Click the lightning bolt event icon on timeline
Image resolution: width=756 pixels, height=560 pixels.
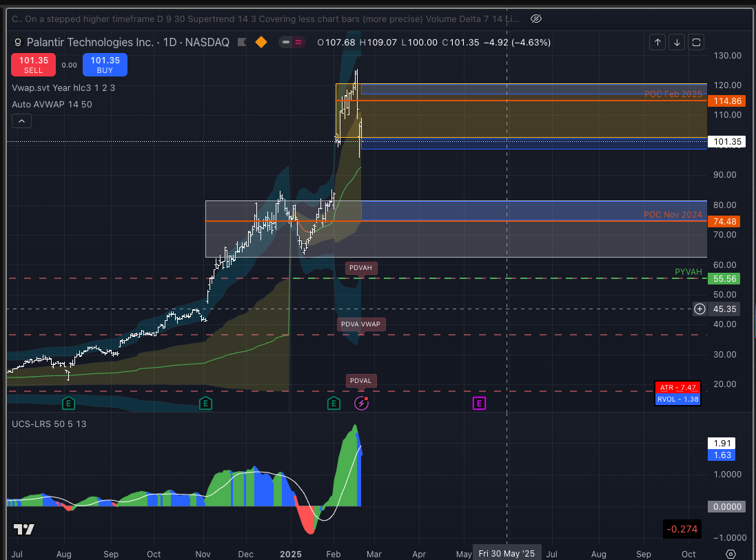[x=361, y=403]
